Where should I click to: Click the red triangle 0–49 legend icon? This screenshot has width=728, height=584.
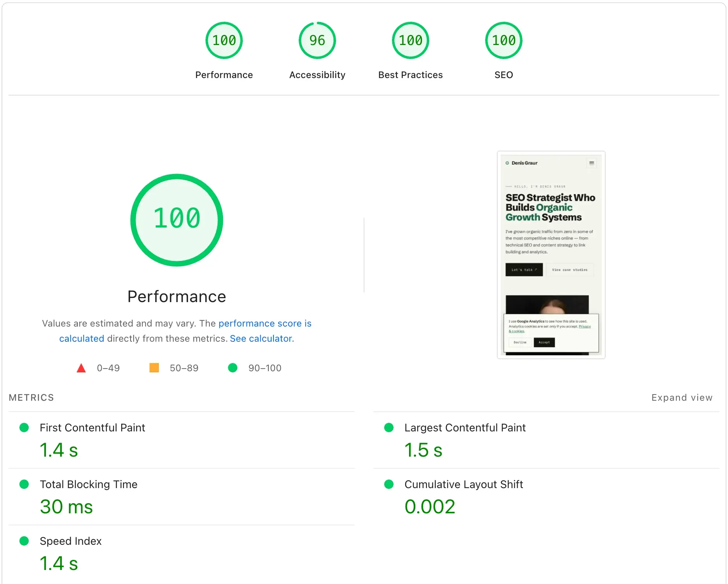(81, 368)
